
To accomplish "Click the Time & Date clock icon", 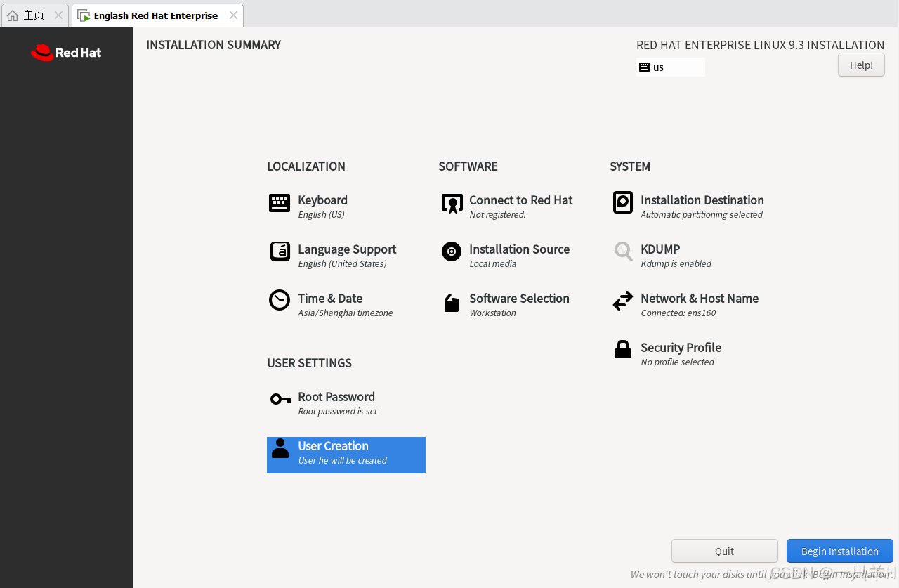I will tap(280, 300).
